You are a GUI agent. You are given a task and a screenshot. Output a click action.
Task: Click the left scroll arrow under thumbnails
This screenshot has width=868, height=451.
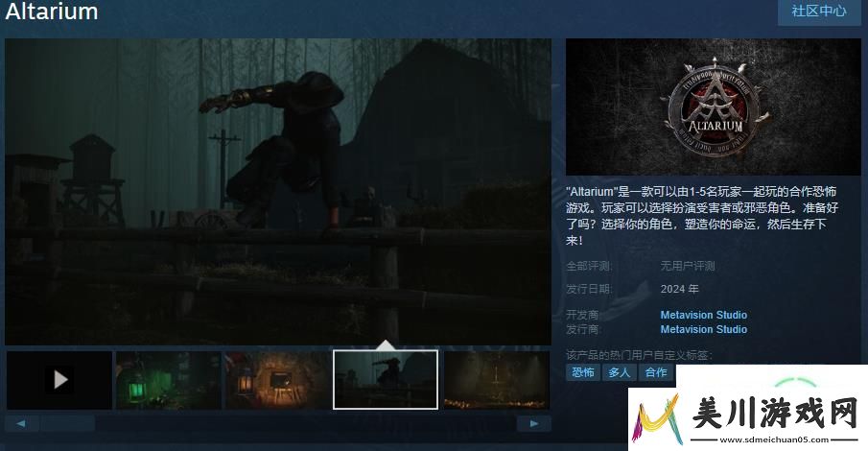click(22, 424)
